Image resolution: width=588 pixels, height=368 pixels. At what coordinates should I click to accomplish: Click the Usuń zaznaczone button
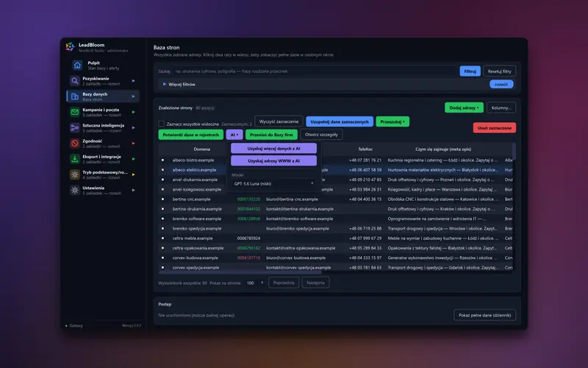pos(494,127)
